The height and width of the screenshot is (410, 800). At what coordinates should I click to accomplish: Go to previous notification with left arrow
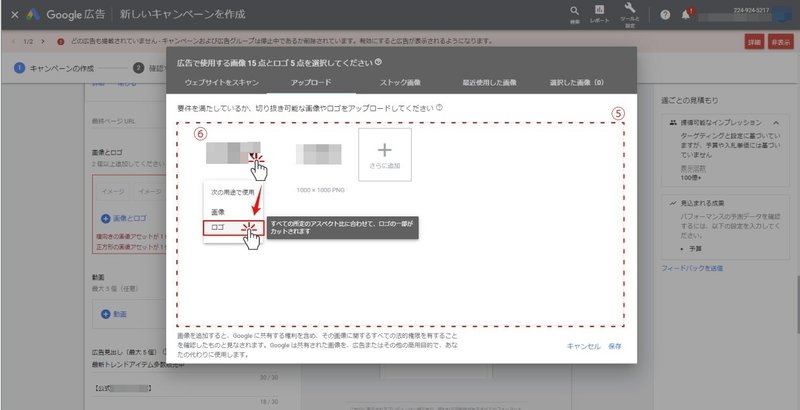pos(13,41)
